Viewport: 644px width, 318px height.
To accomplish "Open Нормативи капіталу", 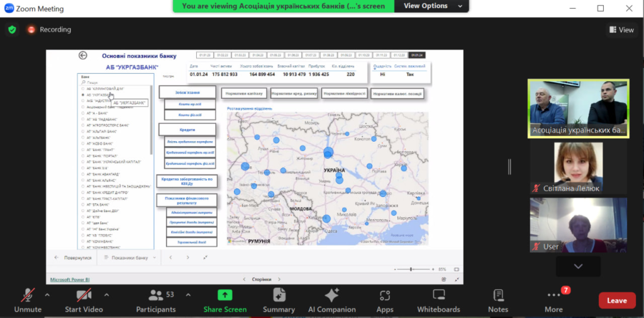I will [244, 93].
